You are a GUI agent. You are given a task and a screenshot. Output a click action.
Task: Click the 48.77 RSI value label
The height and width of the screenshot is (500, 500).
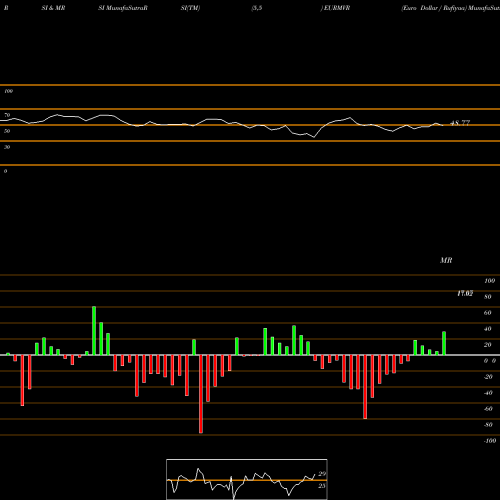pyautogui.click(x=460, y=123)
